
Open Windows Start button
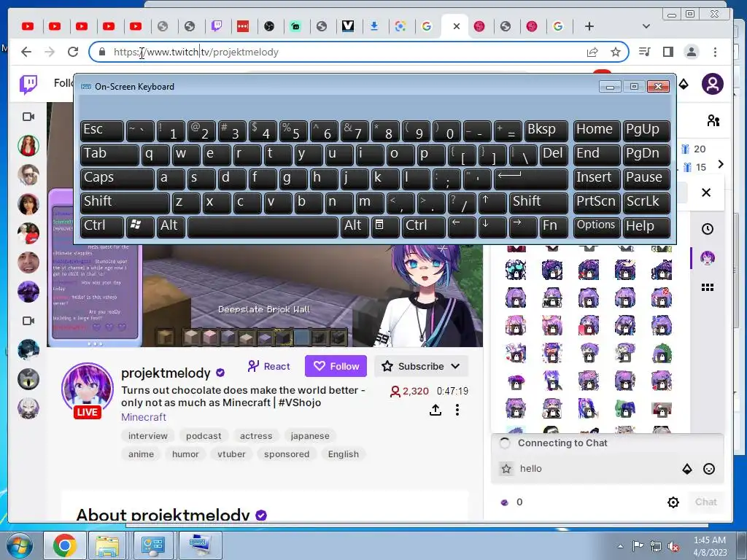point(19,545)
